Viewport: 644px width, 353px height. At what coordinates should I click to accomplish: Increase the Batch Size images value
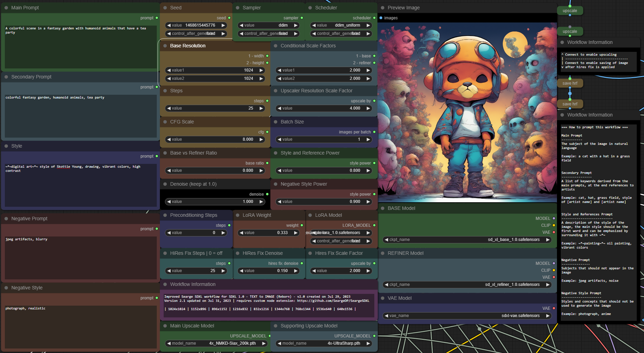tap(368, 139)
